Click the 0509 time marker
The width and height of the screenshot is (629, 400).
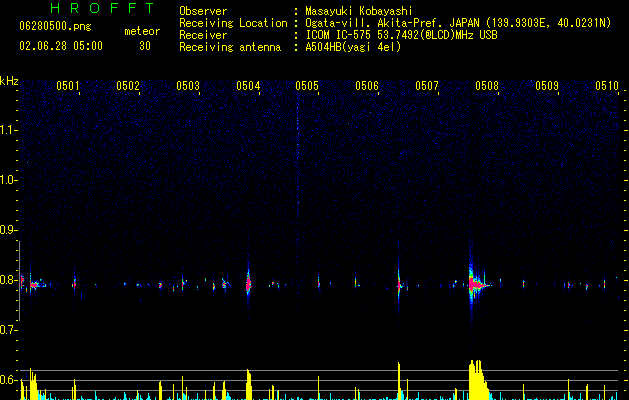(547, 86)
